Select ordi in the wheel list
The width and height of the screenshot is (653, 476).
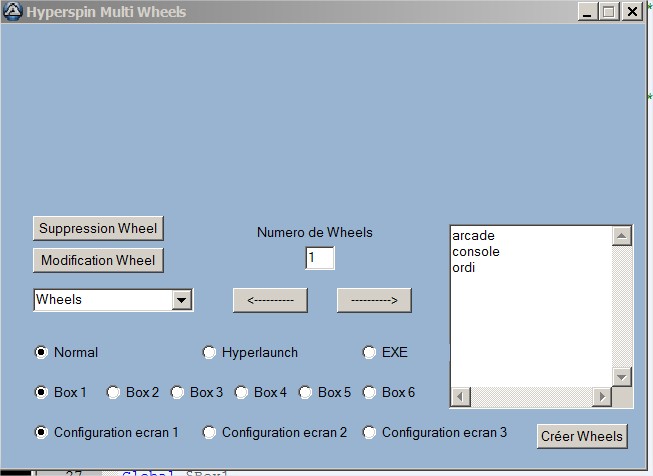[x=464, y=267]
